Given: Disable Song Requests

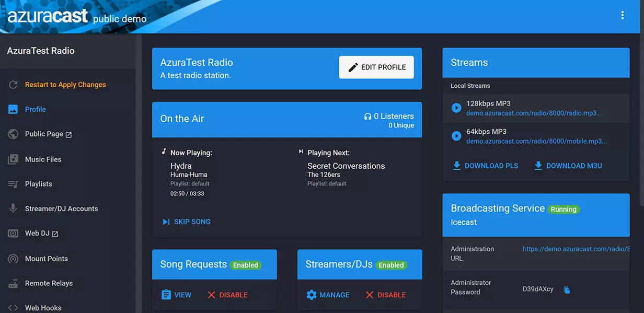Looking at the screenshot, I should point(227,295).
